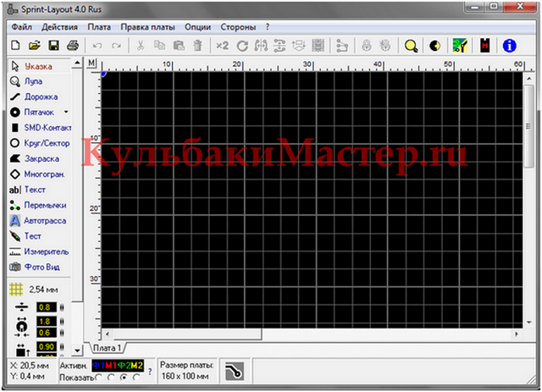Mirror selection vertically

coord(279,45)
